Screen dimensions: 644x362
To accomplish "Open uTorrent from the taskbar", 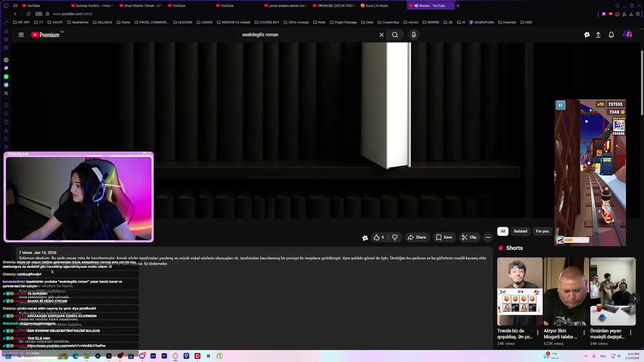I will 219,356.
